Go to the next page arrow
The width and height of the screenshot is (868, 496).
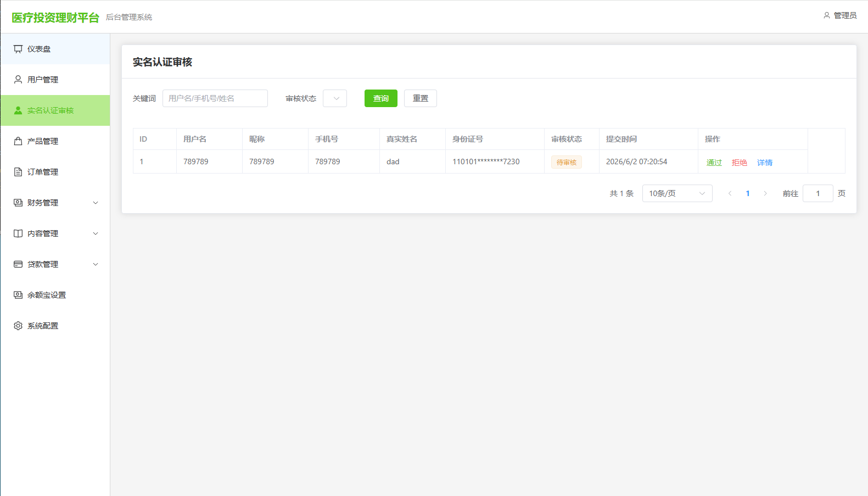(x=765, y=193)
